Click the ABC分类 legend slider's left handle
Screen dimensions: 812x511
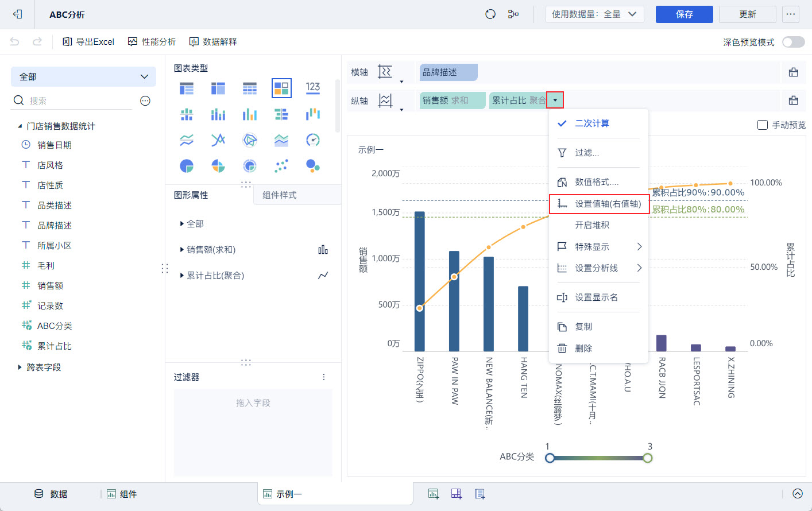(x=550, y=458)
